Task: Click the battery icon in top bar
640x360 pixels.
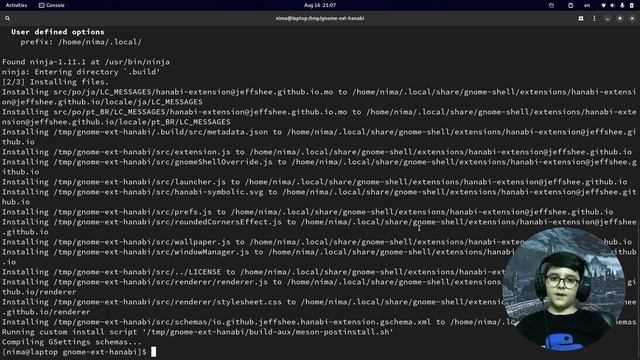Action: coord(632,5)
